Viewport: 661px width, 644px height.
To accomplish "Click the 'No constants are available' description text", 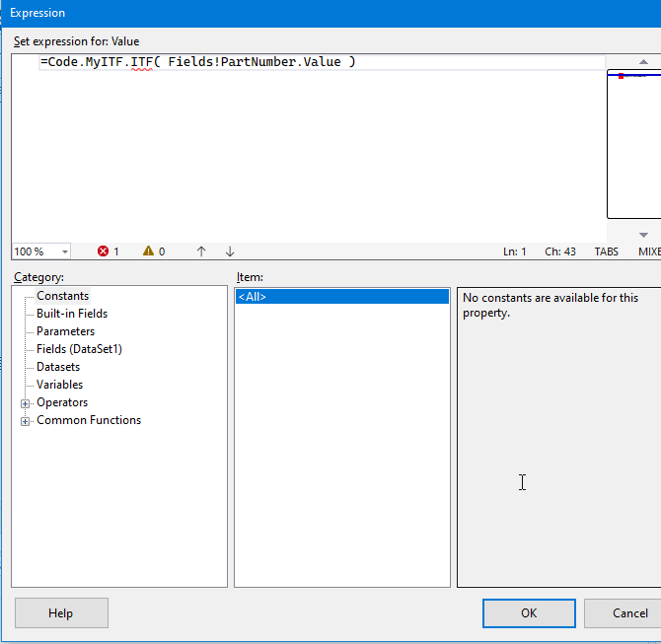I will (551, 305).
